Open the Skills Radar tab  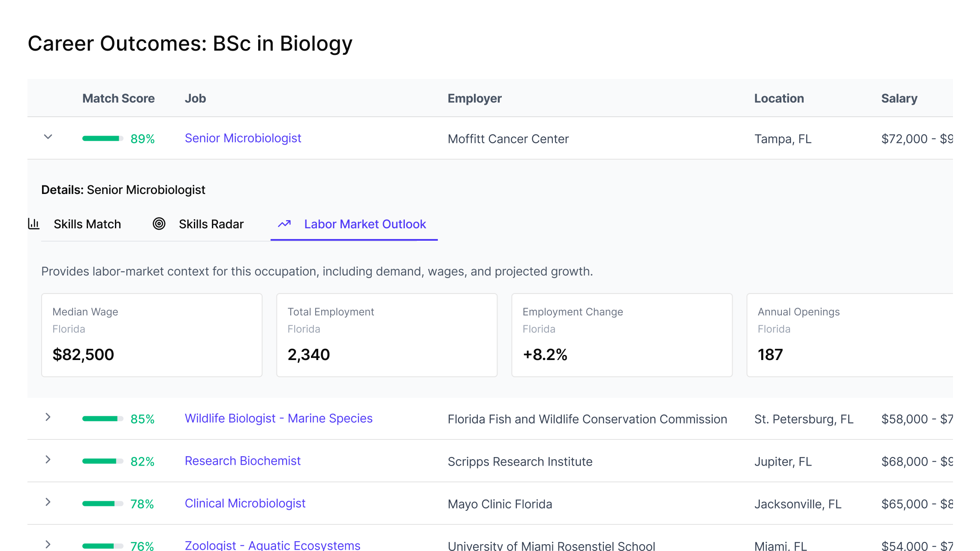211,224
